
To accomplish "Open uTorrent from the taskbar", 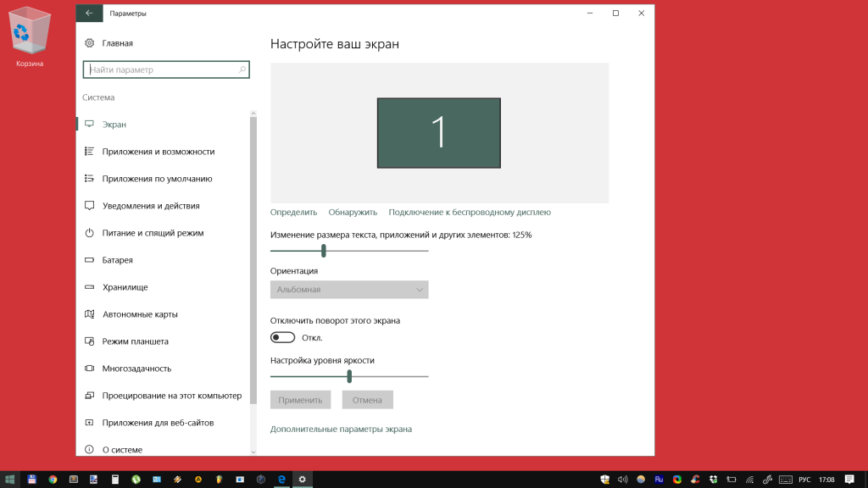I will click(x=136, y=480).
